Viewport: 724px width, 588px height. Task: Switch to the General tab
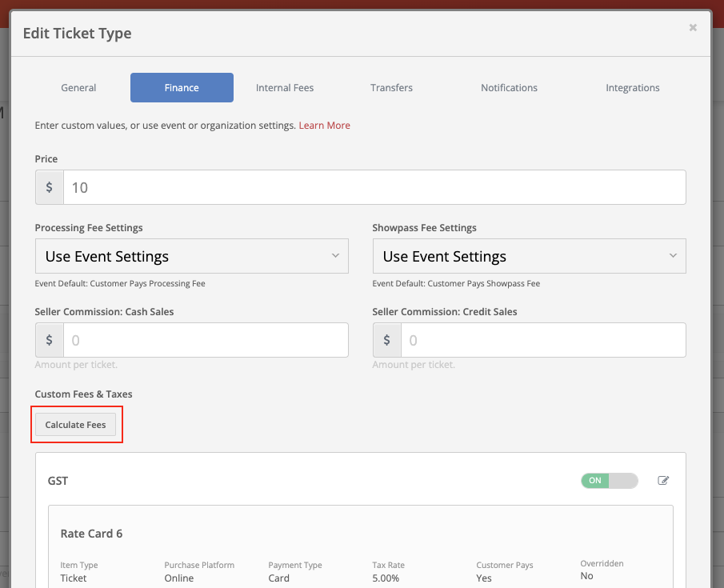tap(78, 88)
